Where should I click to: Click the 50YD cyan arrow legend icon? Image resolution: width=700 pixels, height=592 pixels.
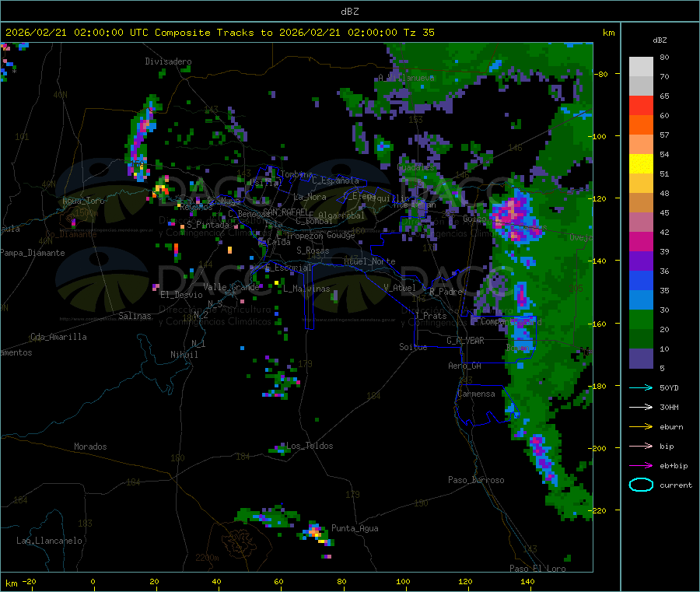click(641, 387)
